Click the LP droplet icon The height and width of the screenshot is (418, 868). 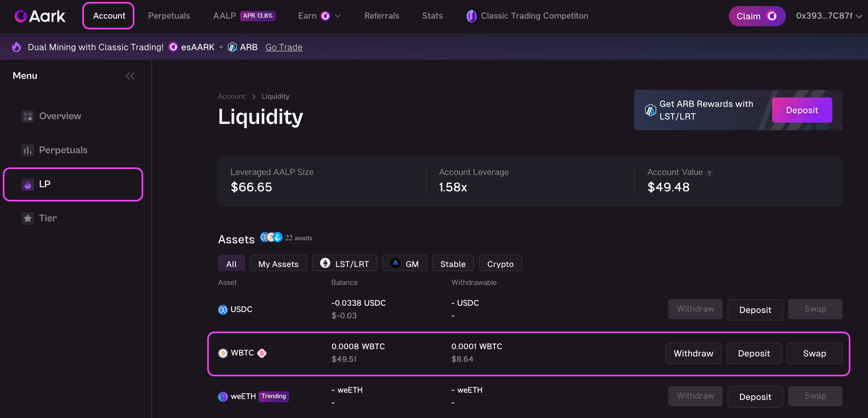pyautogui.click(x=28, y=184)
